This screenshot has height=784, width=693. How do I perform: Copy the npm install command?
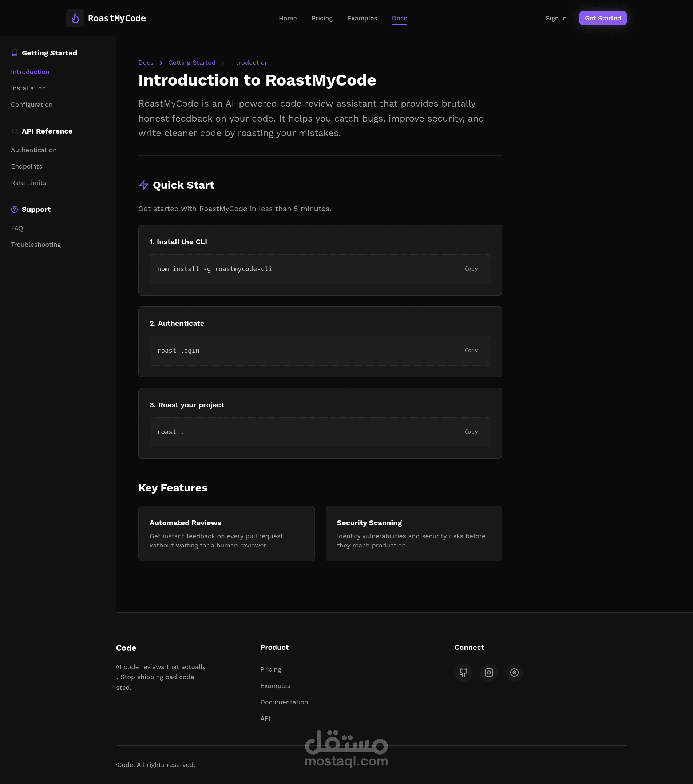(471, 269)
